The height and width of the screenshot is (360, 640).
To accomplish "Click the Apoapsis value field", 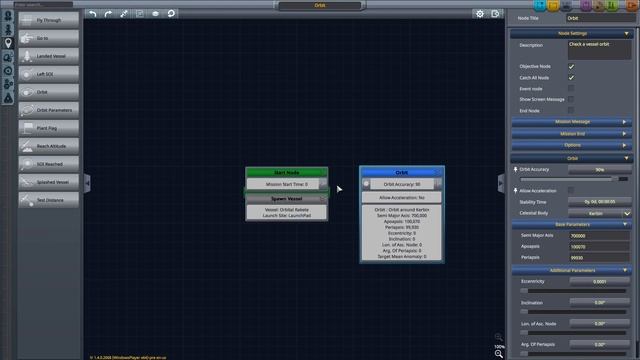I will pos(600,247).
